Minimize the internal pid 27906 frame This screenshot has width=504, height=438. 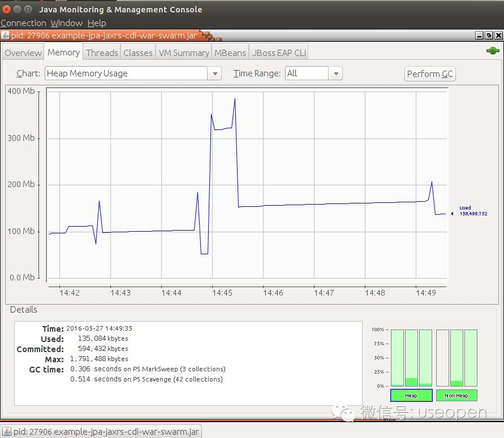click(479, 35)
